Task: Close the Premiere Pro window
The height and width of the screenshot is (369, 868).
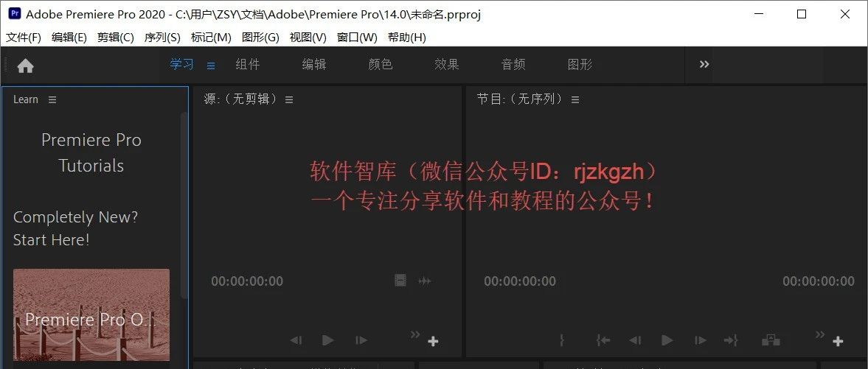Action: [x=844, y=15]
